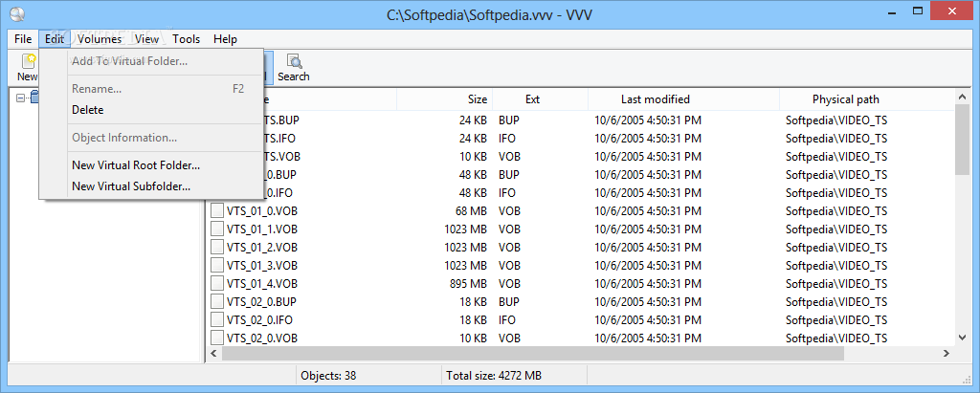Click the file icon beside VTS_01_2.VOB

[217, 248]
